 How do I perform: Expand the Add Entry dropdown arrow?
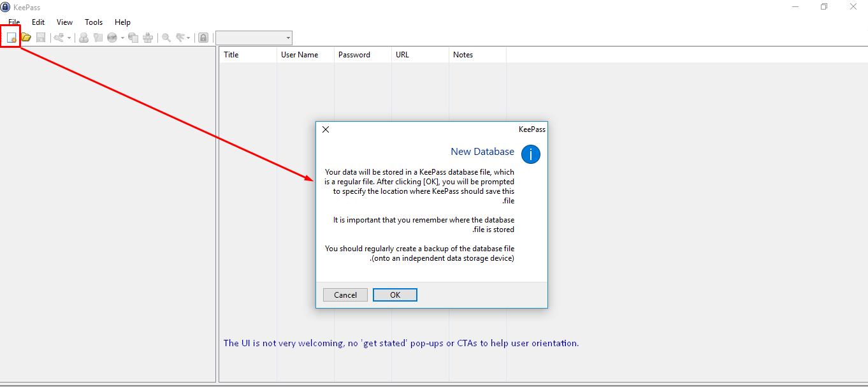69,38
